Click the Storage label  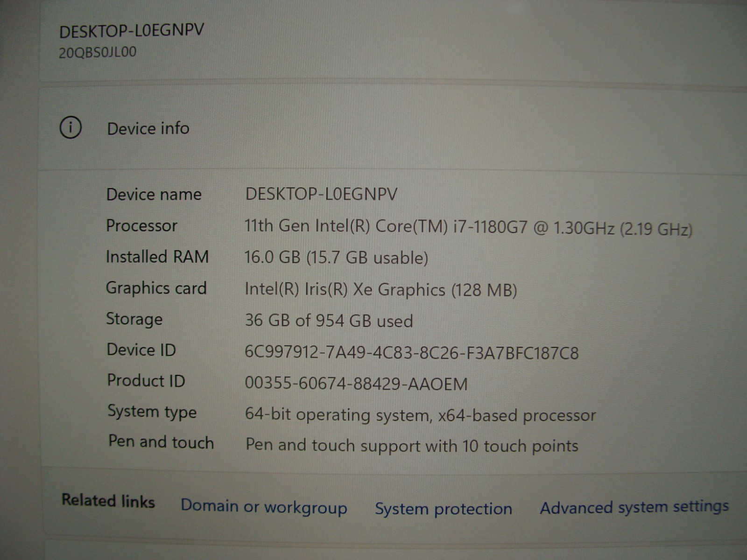(134, 319)
